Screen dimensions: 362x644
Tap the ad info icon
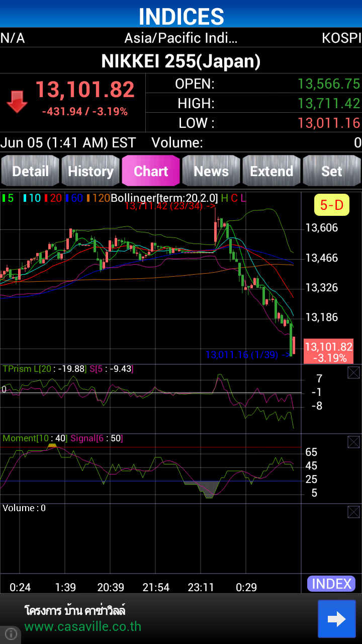click(11, 634)
